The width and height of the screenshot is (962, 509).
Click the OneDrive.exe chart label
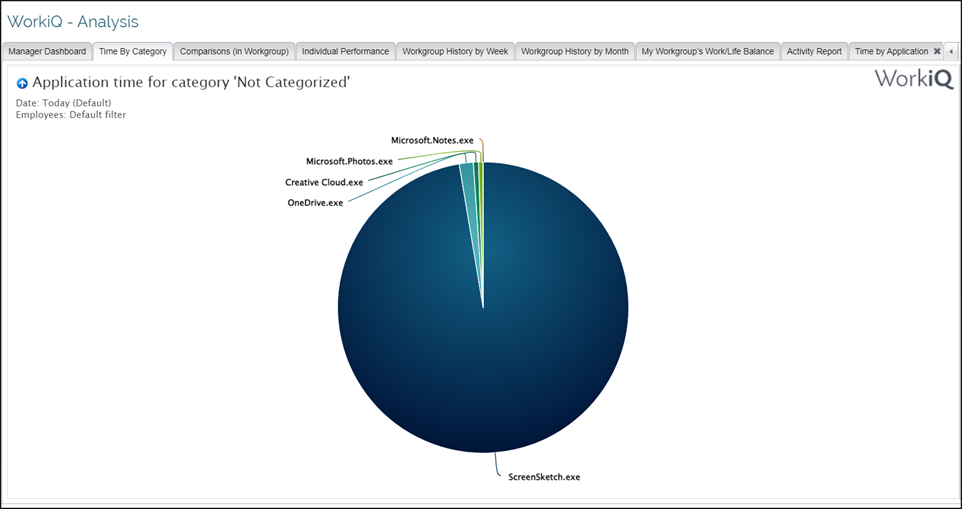point(315,203)
